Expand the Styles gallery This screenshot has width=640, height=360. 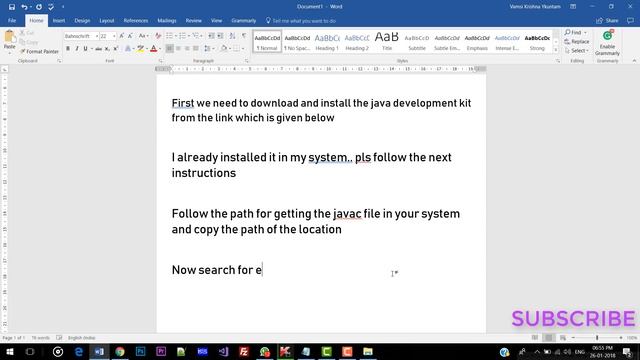pyautogui.click(x=556, y=50)
